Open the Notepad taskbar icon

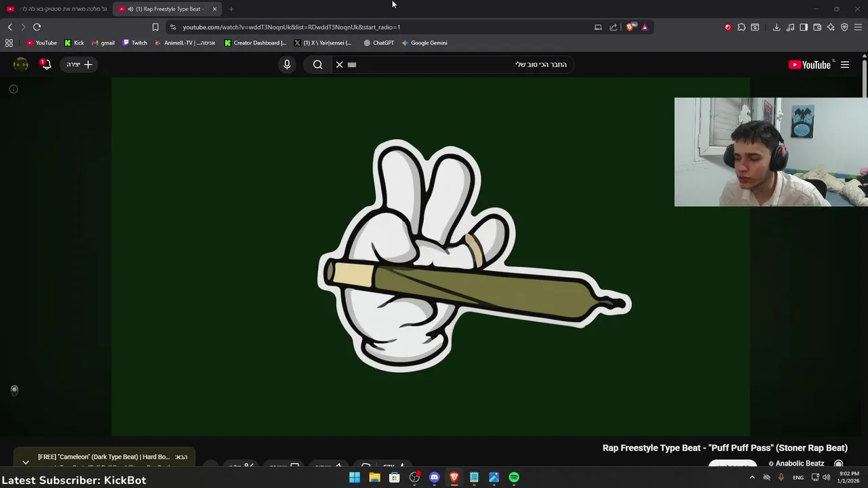[474, 477]
